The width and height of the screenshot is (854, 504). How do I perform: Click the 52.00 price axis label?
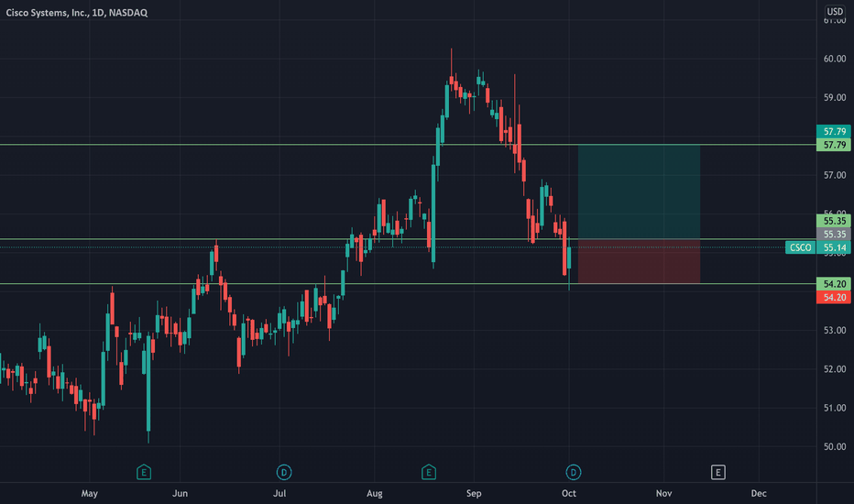pos(835,369)
